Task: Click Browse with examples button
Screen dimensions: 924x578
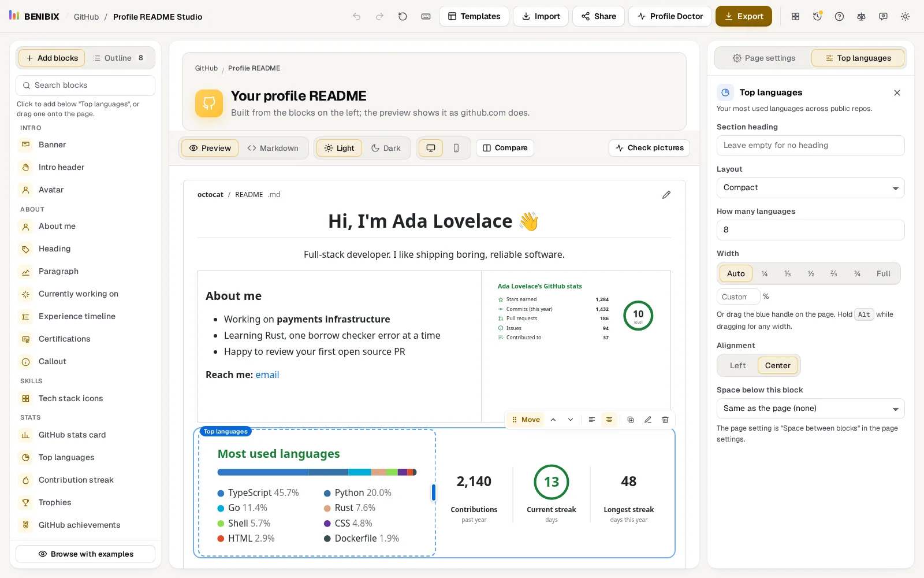Action: point(85,554)
